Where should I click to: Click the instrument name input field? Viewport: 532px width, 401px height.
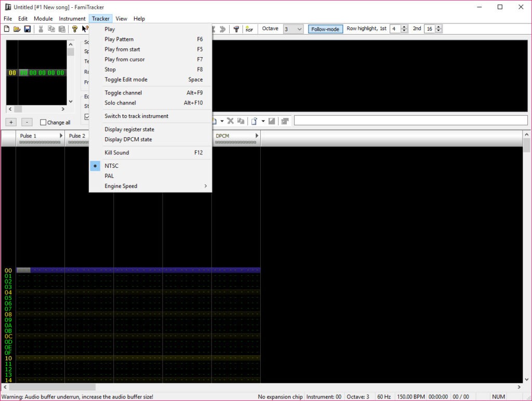point(411,121)
